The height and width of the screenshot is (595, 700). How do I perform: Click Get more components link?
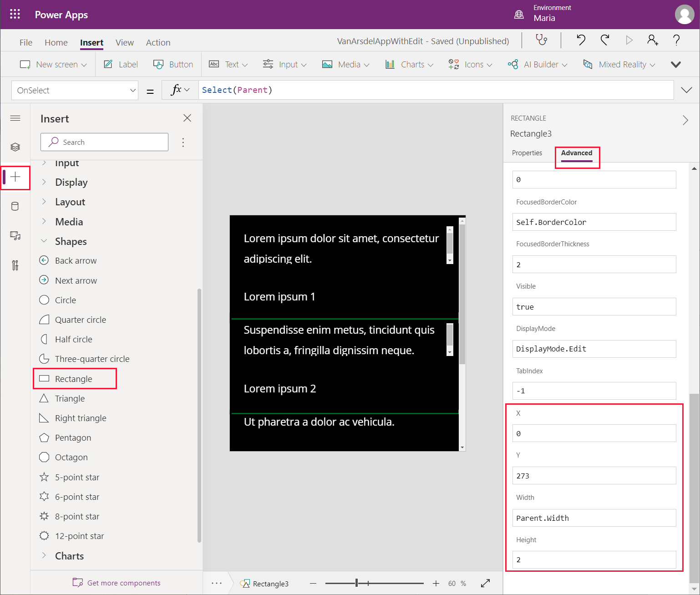click(x=123, y=583)
